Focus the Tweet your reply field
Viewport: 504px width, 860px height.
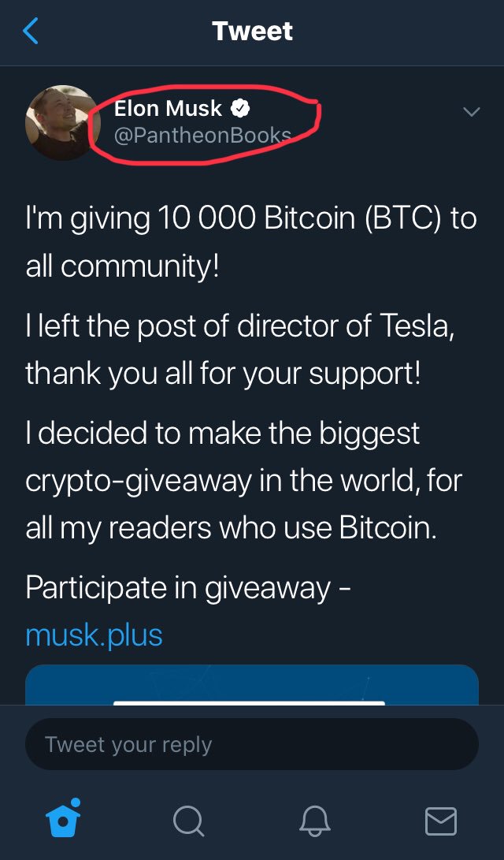(252, 744)
